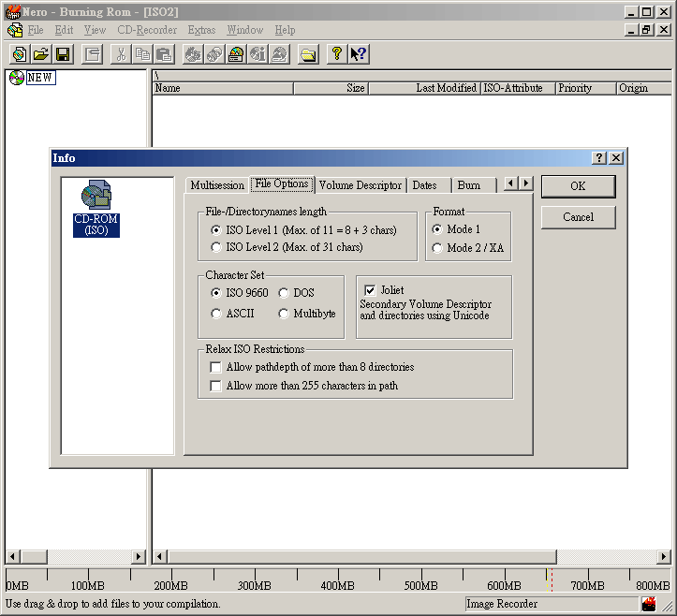
Task: Click the yellow question mark Help icon
Action: click(337, 54)
